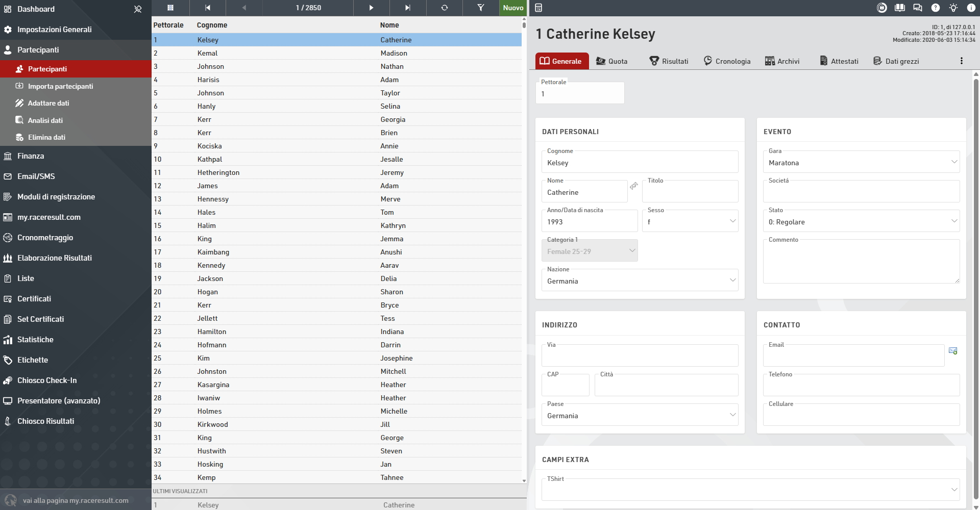Refresh the participants list
Screen dimensions: 980x510
coord(444,8)
